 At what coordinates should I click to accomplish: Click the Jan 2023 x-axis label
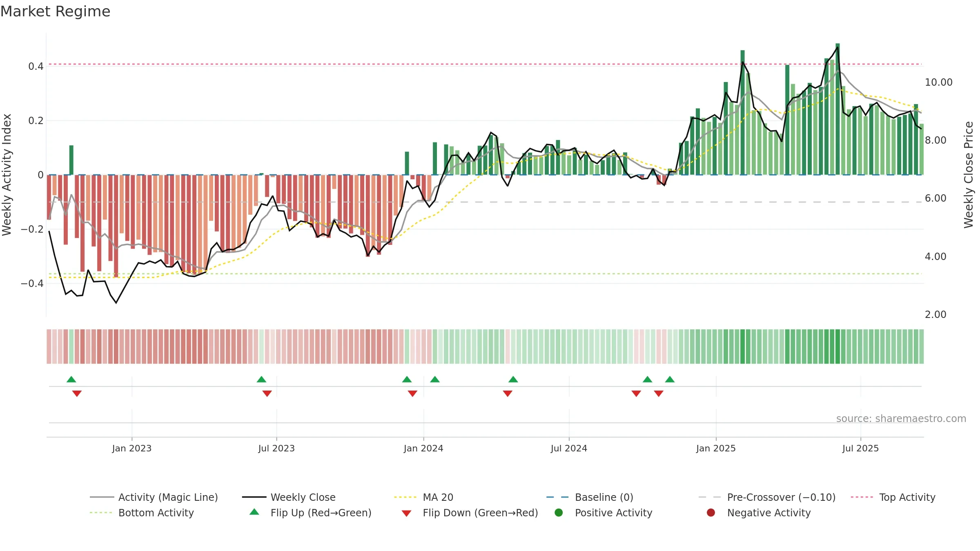point(131,449)
